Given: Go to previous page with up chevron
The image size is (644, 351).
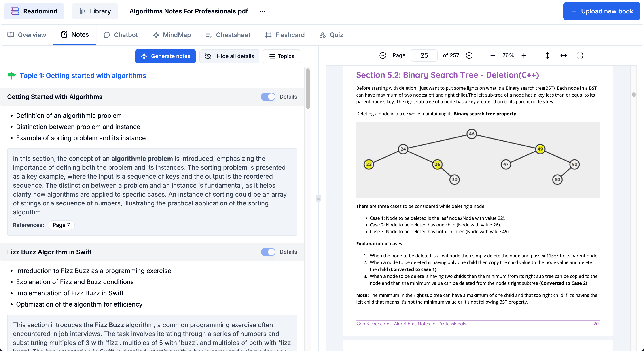Looking at the screenshot, I should [383, 55].
